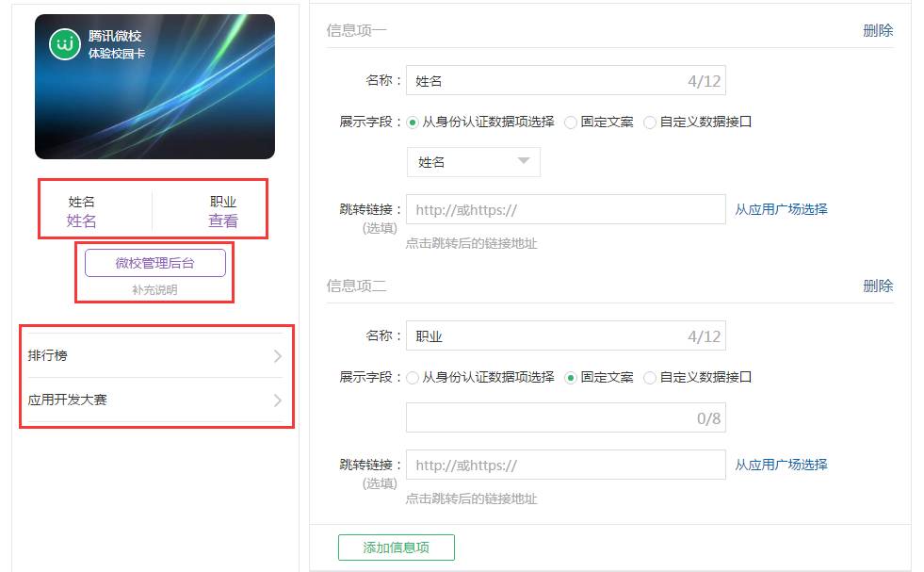
Task: Open the 排行榜 row chevron arrow
Action: pyautogui.click(x=278, y=355)
